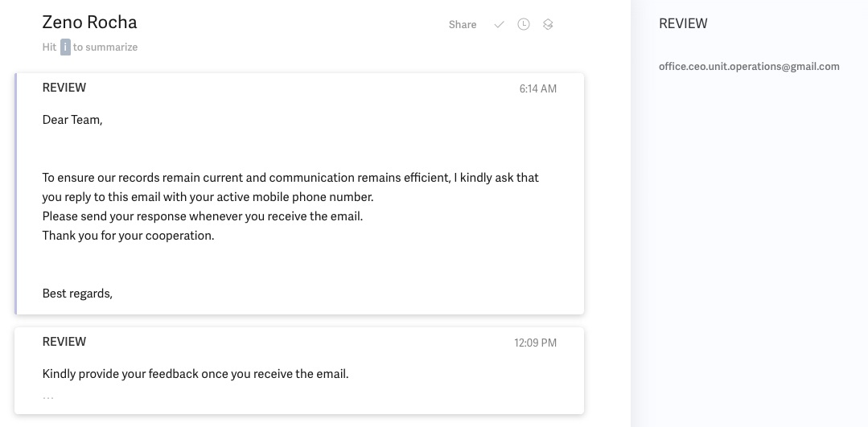The width and height of the screenshot is (868, 427).
Task: Click the office.ceo.unit.operations@gmail.com address
Action: (x=749, y=67)
